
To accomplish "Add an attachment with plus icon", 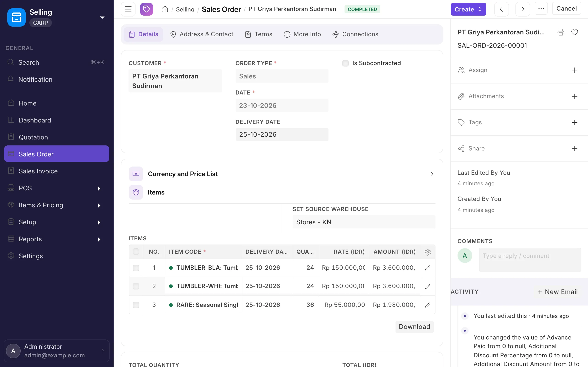I will pos(575,96).
